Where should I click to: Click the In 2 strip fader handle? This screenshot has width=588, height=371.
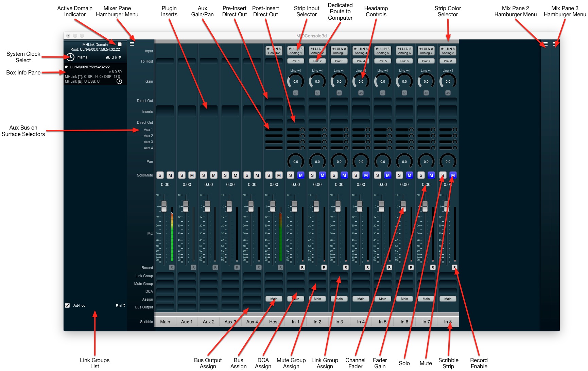tap(316, 206)
